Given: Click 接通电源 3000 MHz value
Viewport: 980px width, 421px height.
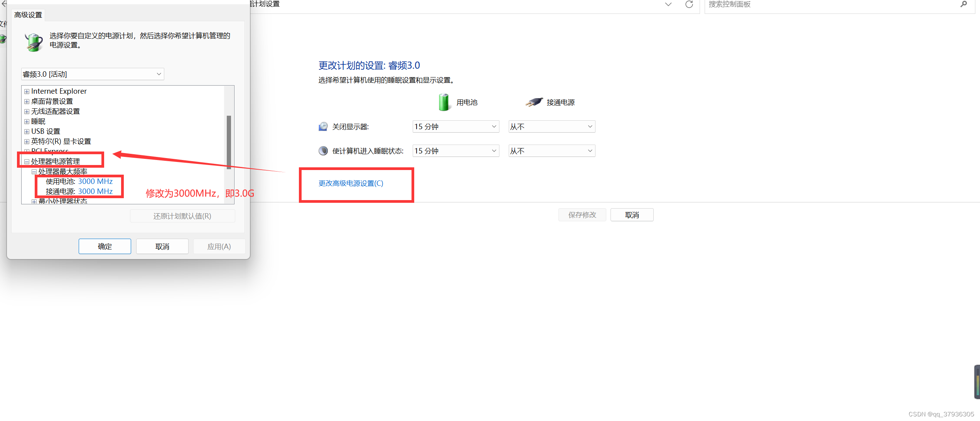Looking at the screenshot, I should pos(95,191).
